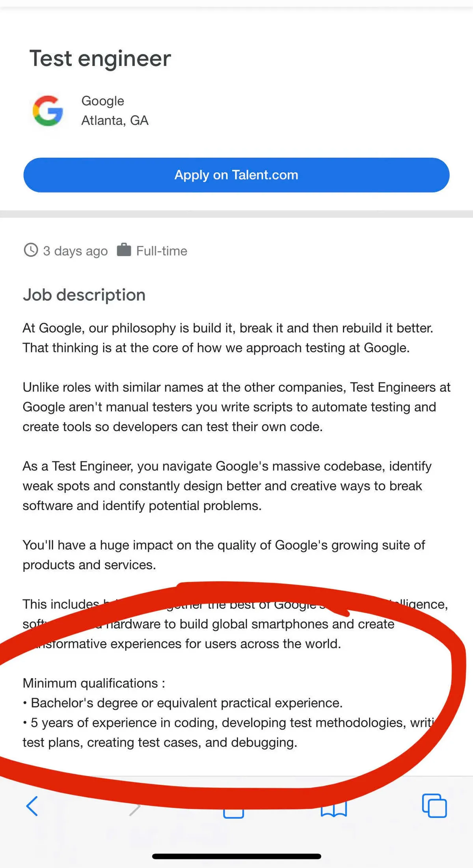Screen dimensions: 473x868
Task: Tap the Full-time job type label
Action: point(162,251)
